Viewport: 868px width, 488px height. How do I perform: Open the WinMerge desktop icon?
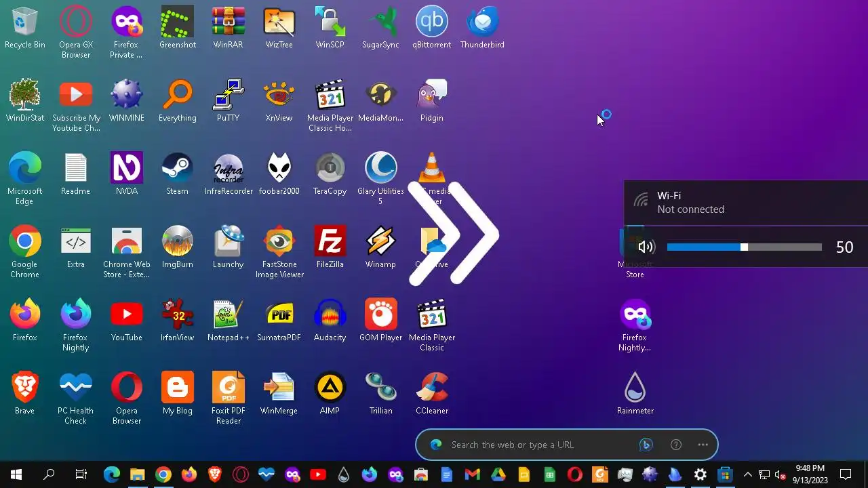(x=279, y=394)
